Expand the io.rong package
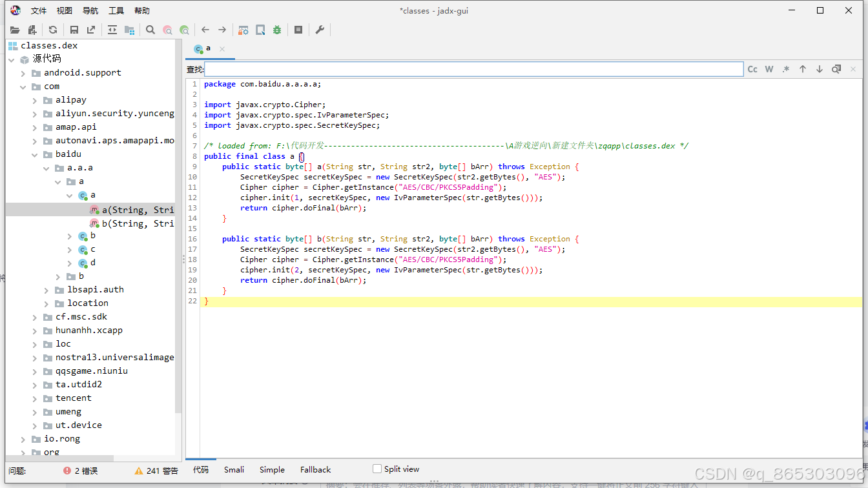 (23, 439)
